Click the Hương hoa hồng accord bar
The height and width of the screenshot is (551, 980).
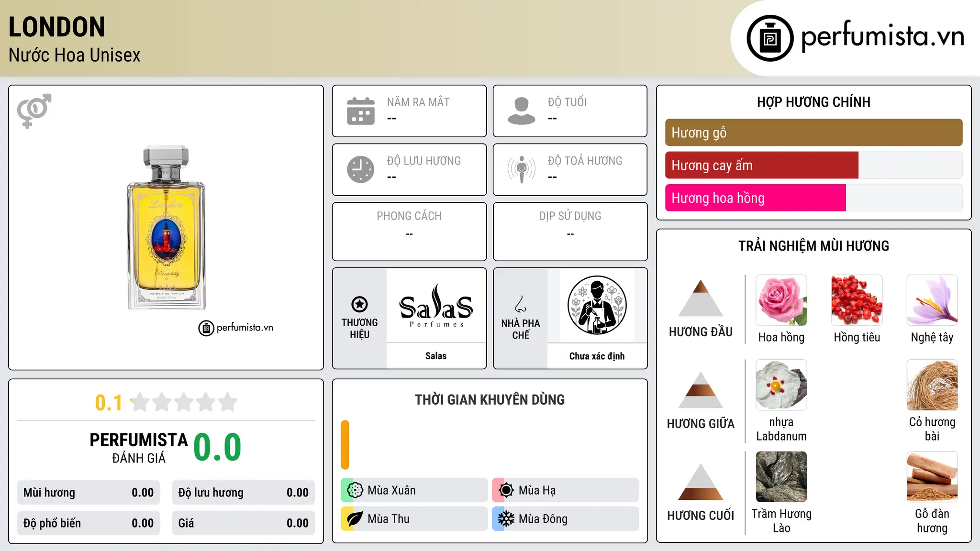point(813,198)
